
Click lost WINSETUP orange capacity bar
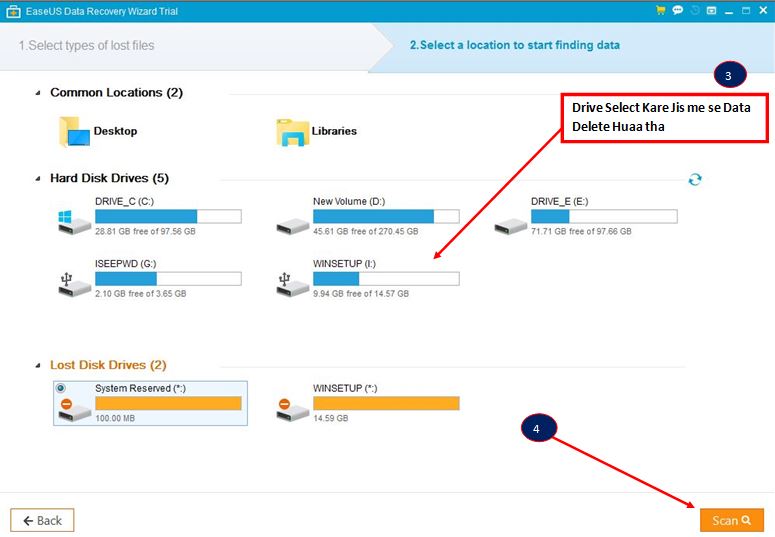[x=386, y=403]
